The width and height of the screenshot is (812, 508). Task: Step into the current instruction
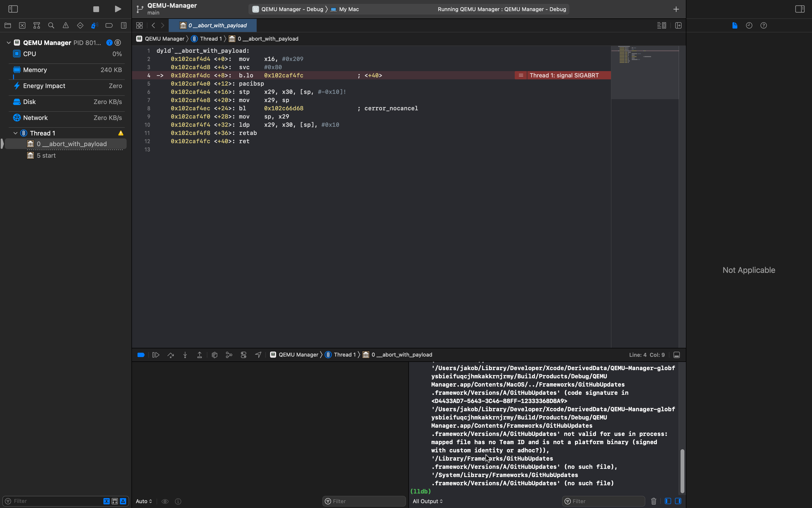[185, 355]
